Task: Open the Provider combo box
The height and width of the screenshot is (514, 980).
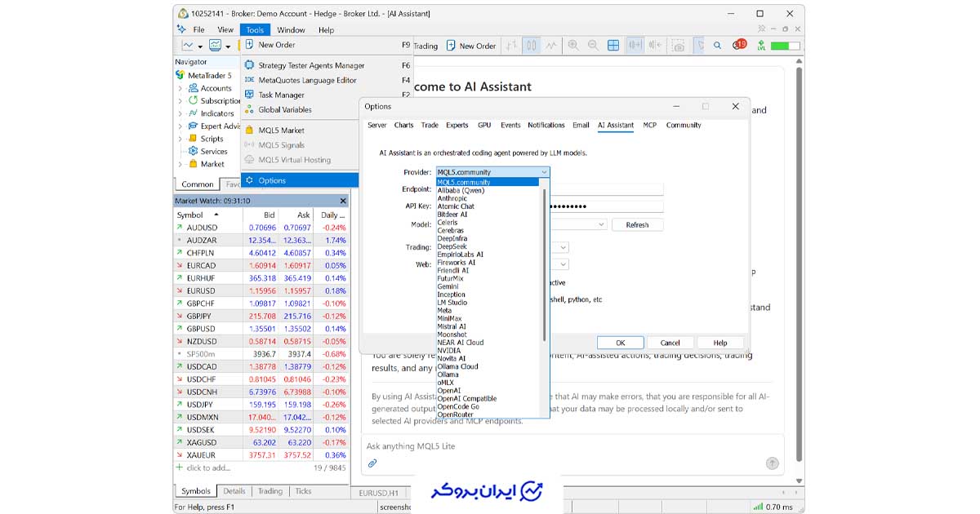Action: [x=492, y=172]
